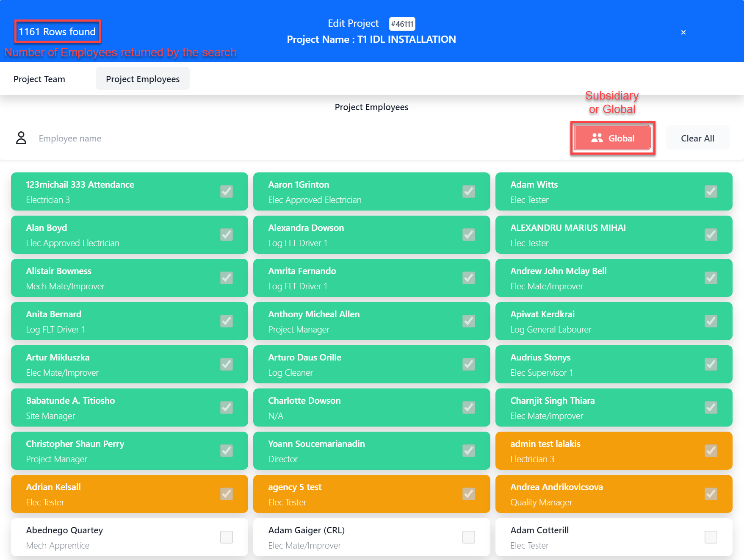Click the name Andrew John Mclay Bell
Image resolution: width=744 pixels, height=560 pixels.
click(x=559, y=271)
